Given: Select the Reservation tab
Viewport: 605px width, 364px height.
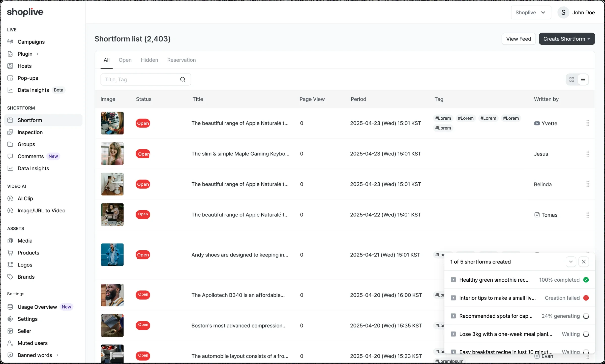Looking at the screenshot, I should coord(181,60).
